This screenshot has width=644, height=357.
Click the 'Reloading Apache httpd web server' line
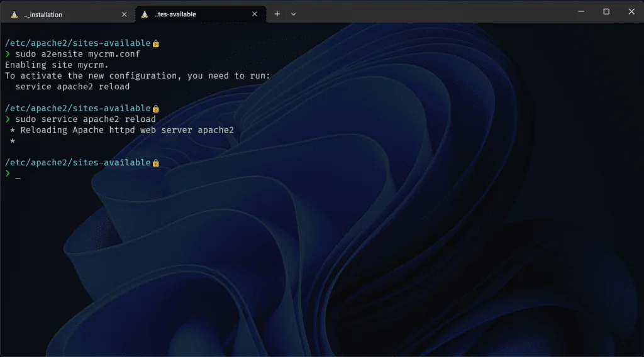[122, 130]
